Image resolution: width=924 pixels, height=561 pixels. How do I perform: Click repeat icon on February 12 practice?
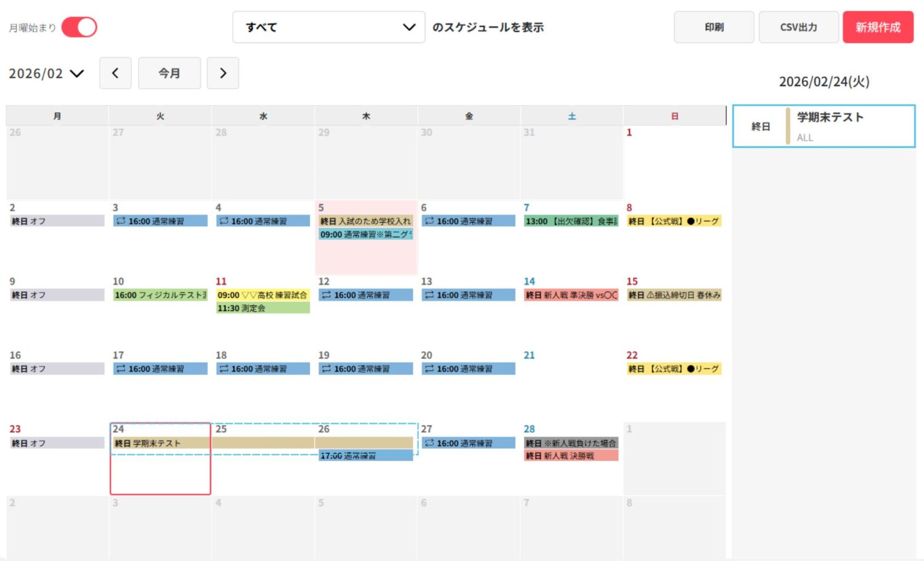coord(326,295)
